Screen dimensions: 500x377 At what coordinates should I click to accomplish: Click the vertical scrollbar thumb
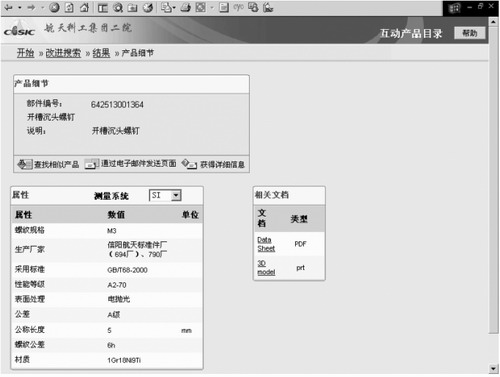(x=493, y=180)
